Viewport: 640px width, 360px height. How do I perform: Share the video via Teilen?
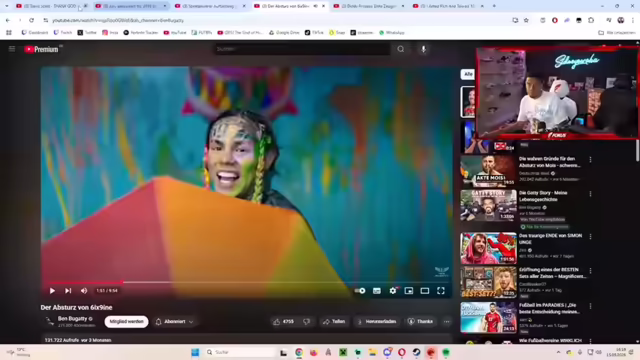pos(334,322)
